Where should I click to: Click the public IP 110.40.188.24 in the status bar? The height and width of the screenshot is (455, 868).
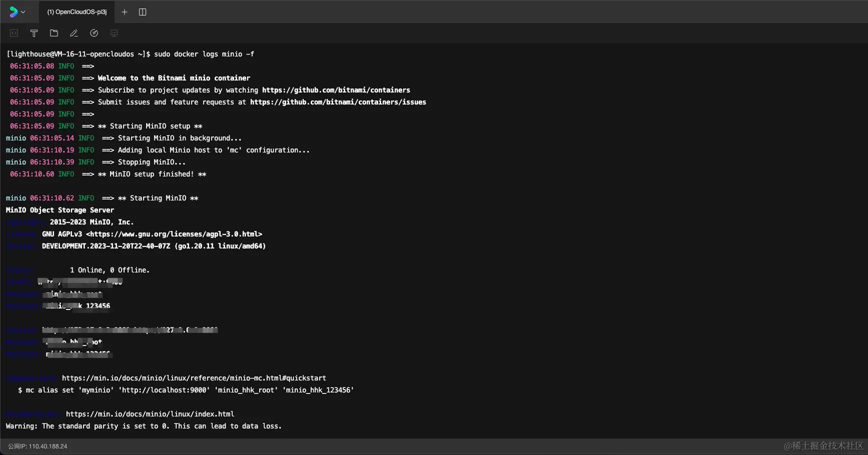click(x=38, y=446)
